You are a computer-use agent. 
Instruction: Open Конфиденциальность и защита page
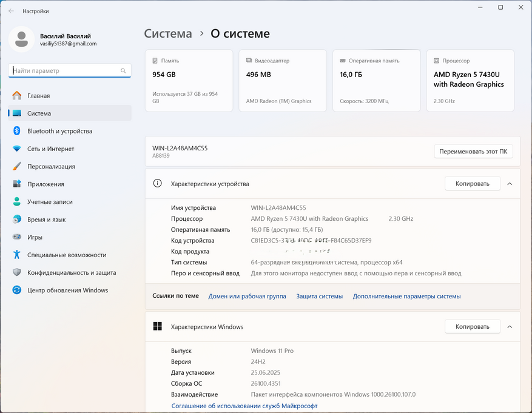(71, 272)
